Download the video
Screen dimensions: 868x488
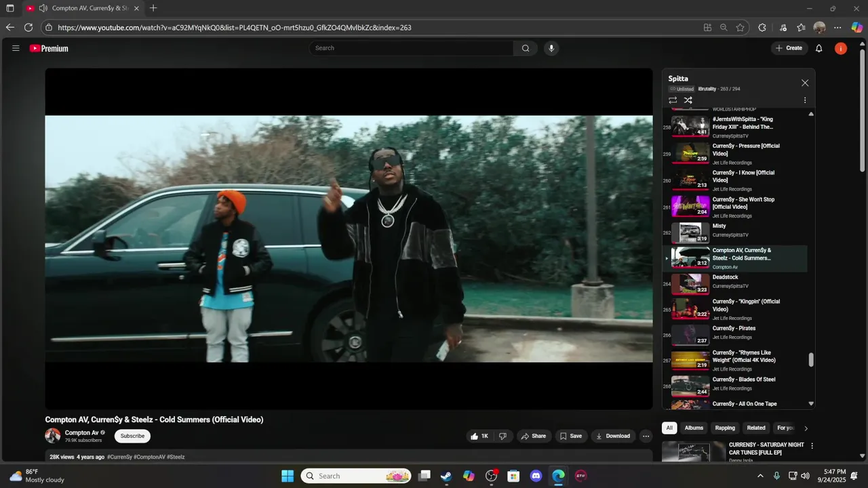613,436
